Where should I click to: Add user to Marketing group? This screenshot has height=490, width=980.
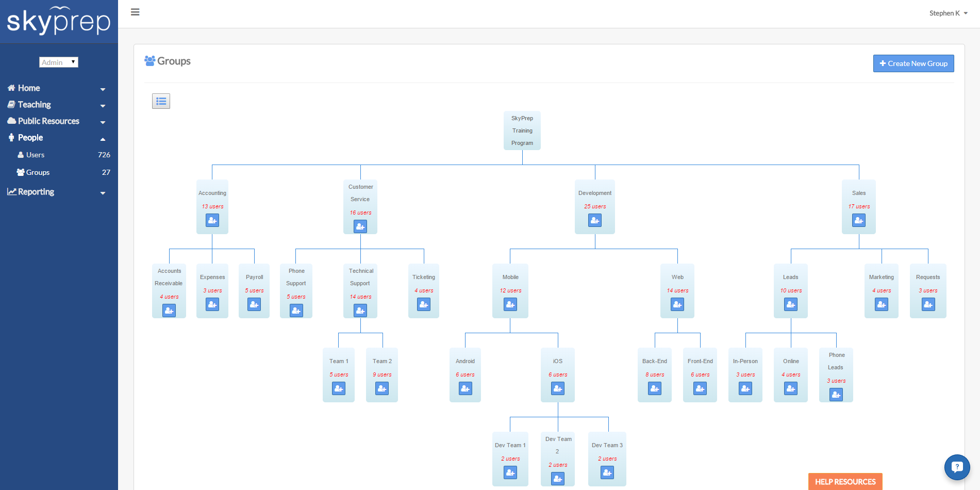pos(882,305)
